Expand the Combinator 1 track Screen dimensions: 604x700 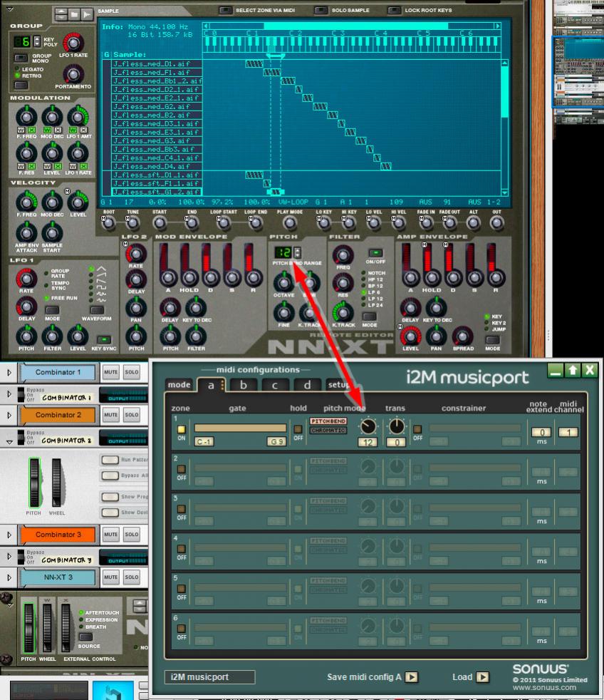point(9,373)
